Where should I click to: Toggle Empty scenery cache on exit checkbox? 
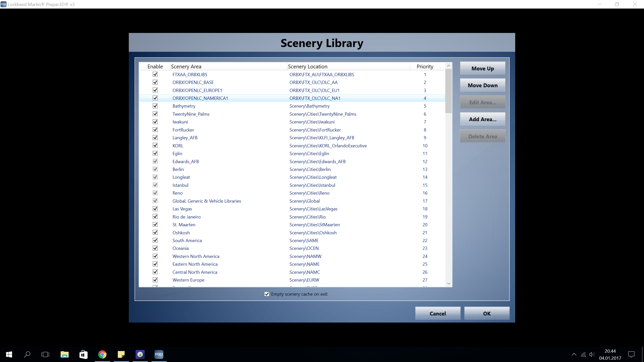tap(267, 294)
